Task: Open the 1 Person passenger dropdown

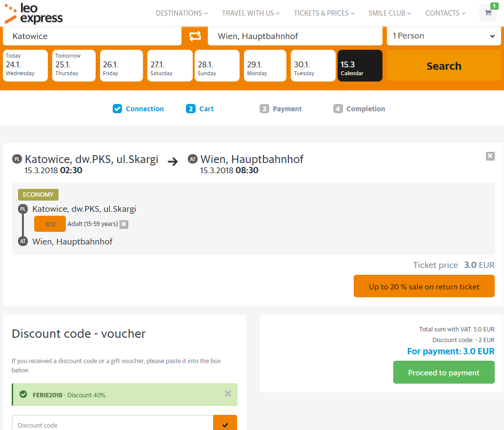Action: coord(444,36)
